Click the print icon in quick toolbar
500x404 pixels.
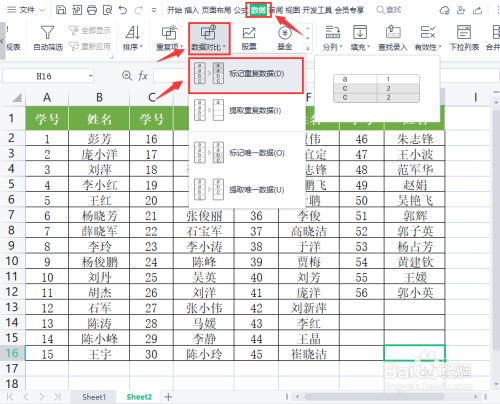(x=92, y=10)
